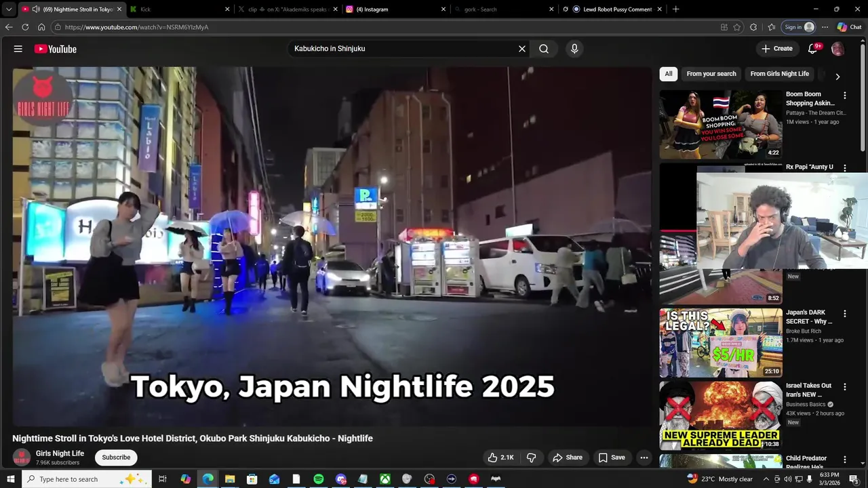Run search with the magnifier button
Screen dimensions: 868x488
pos(544,49)
